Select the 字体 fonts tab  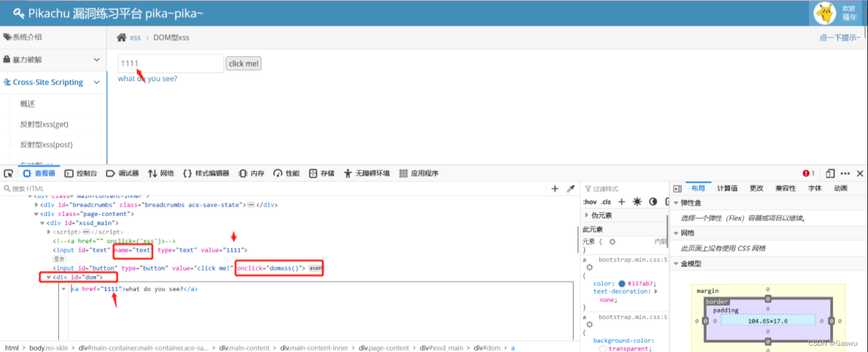[815, 188]
